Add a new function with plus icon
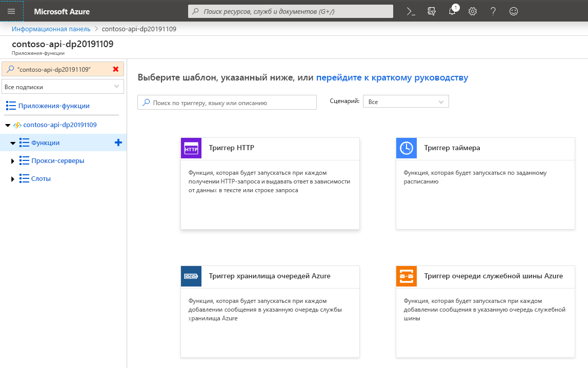 click(118, 143)
